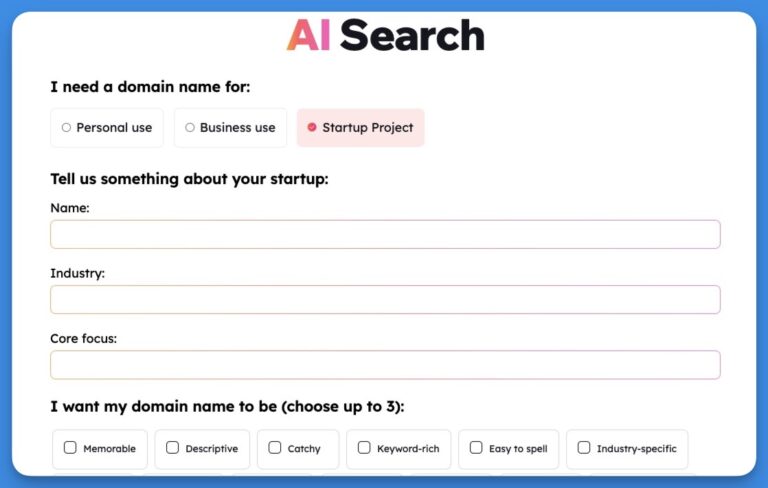Screen dimensions: 768x488
Task: Enable the Easy to spell checkbox
Action: pos(476,448)
